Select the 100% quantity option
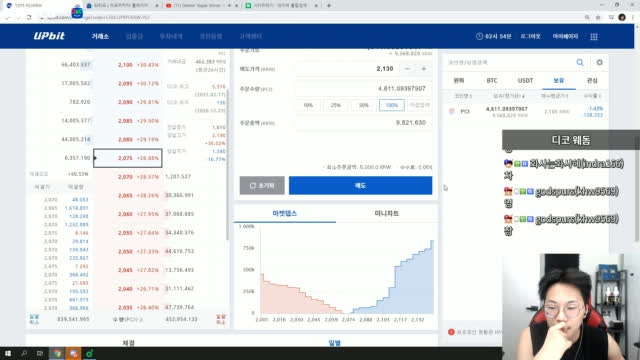Screen dimensions: 640x360 click(x=391, y=105)
